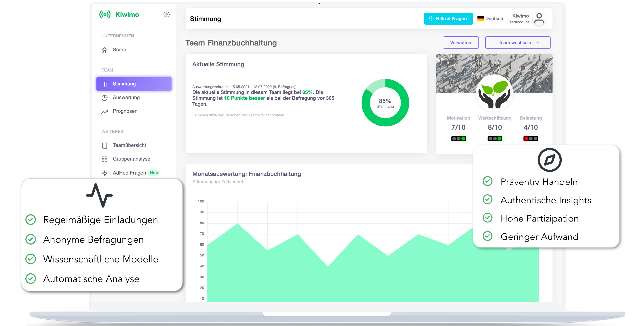Click the Prognosen trend arrow icon
The width and height of the screenshot is (644, 326).
pyautogui.click(x=105, y=111)
